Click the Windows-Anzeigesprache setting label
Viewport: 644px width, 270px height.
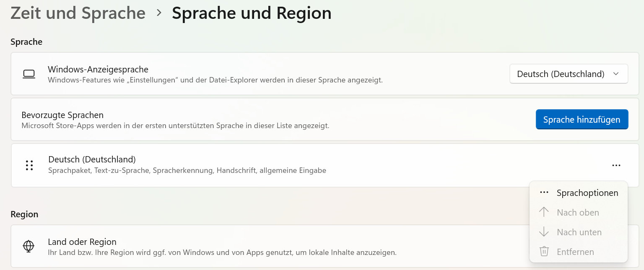98,69
